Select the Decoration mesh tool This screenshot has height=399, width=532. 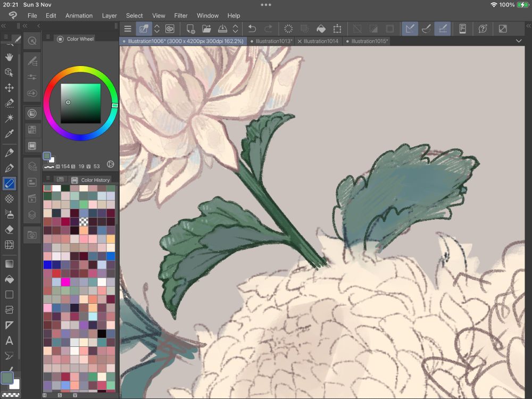9,199
